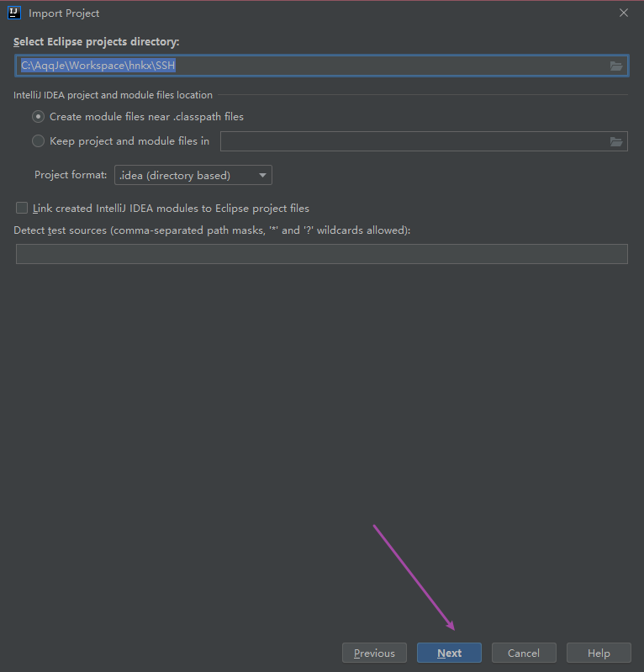Browse for Eclipse projects directory folder icon
644x672 pixels.
(616, 66)
